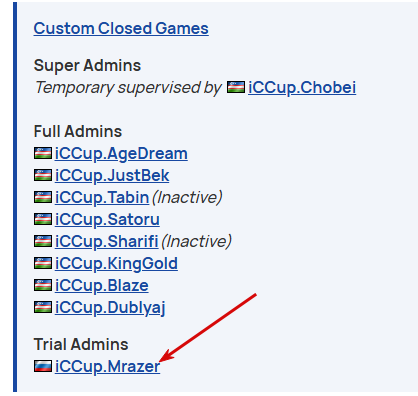This screenshot has width=418, height=396.
Task: Go to iCCup.Satoru profile
Action: tap(107, 220)
